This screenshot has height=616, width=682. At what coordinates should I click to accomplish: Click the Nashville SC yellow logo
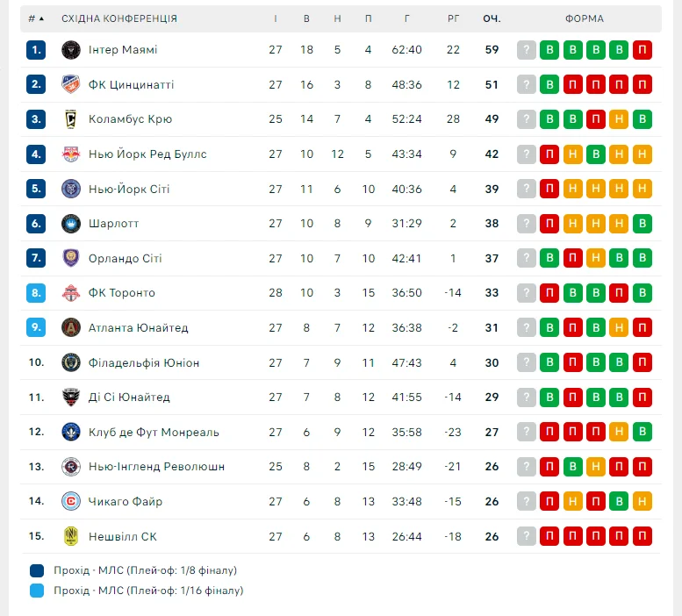[x=71, y=536]
